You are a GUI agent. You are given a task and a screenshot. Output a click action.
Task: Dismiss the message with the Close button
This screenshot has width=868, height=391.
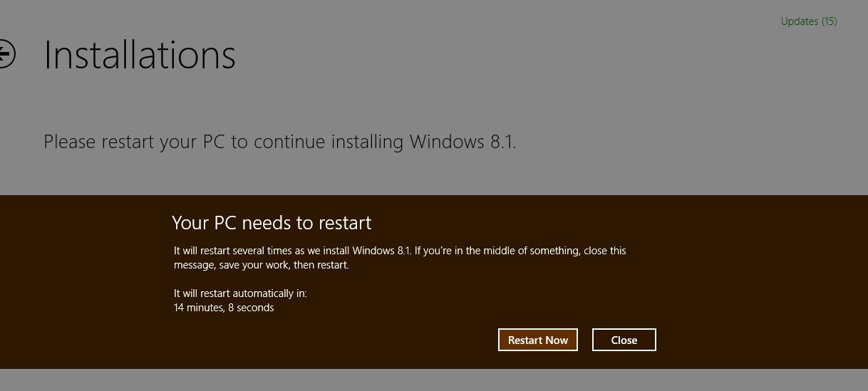click(x=624, y=340)
